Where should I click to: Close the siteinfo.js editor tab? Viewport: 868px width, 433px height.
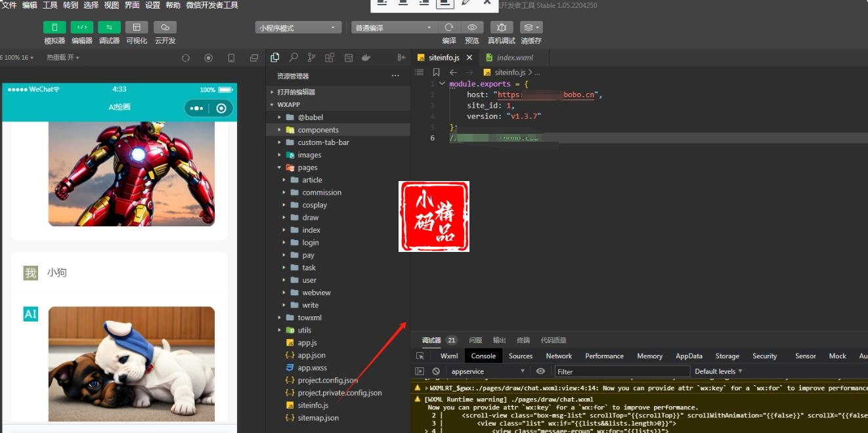click(469, 58)
